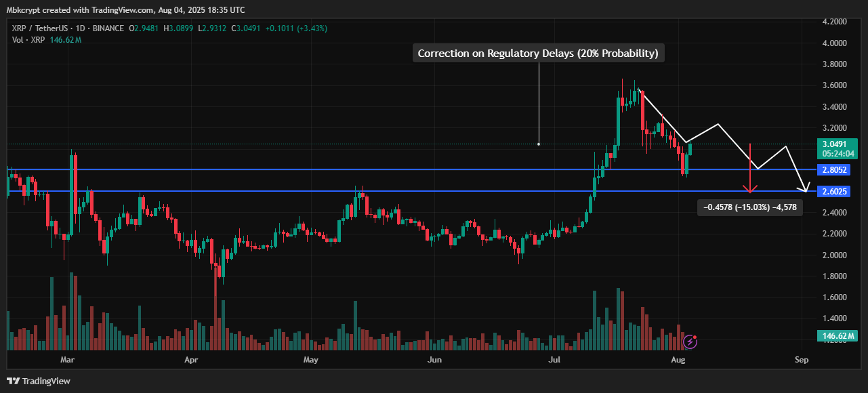868x393 pixels.
Task: Click the BINANCE exchange label
Action: [108, 28]
